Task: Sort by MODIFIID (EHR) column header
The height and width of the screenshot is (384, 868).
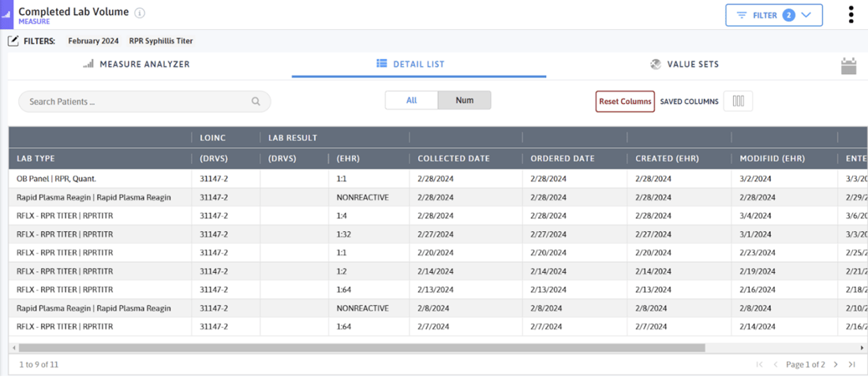Action: 774,158
